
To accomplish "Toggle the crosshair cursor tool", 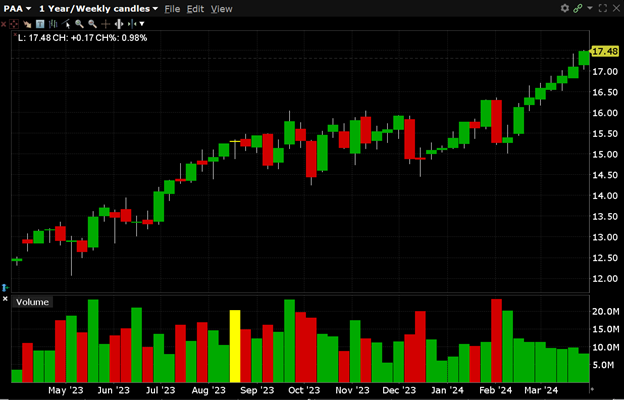I will 105,24.
